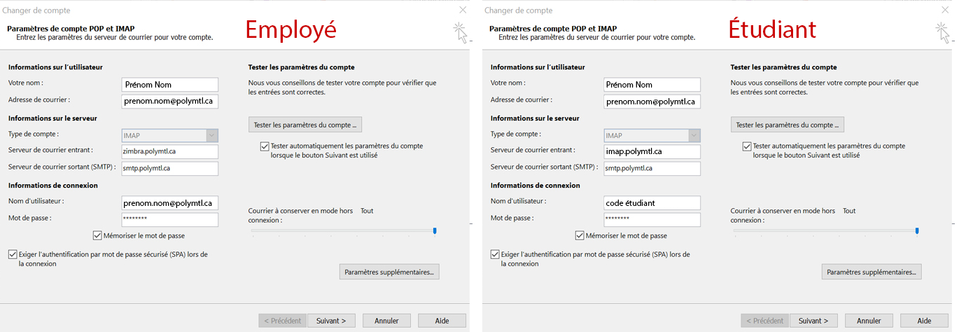Click the offline mail slider handle in Employé dialog

tap(435, 230)
